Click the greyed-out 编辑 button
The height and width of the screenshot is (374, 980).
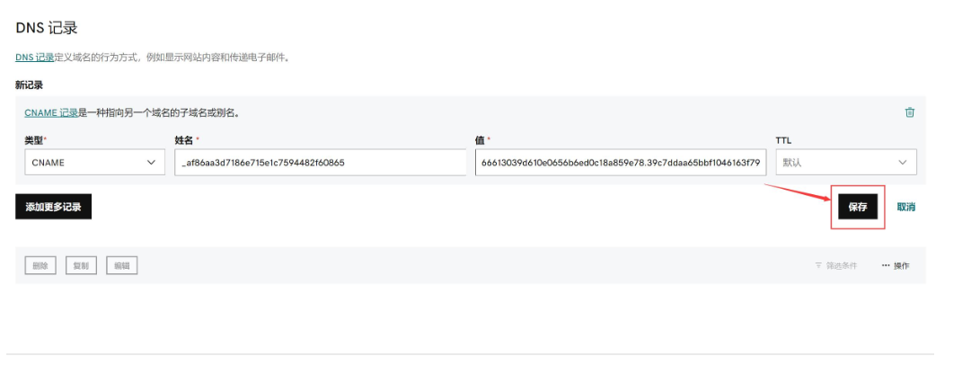(121, 265)
